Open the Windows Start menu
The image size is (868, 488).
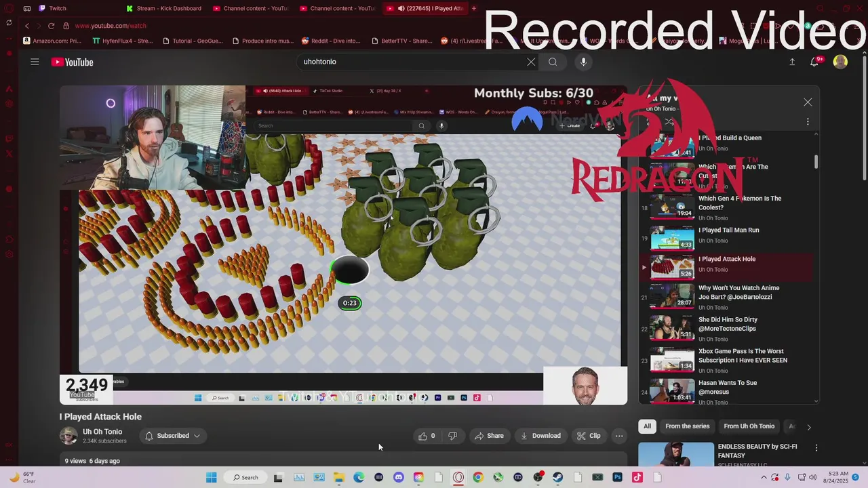click(x=211, y=477)
